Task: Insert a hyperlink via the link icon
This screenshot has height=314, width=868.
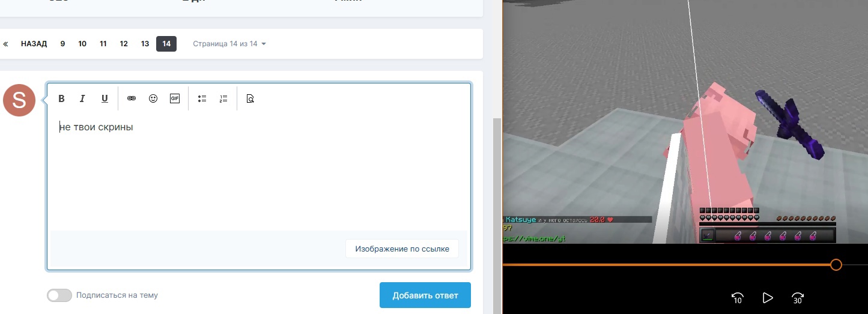Action: pyautogui.click(x=132, y=98)
